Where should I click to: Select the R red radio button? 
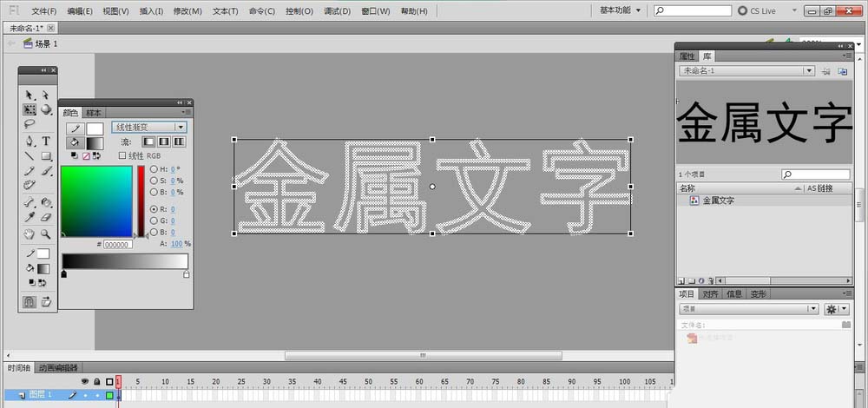[x=154, y=209]
